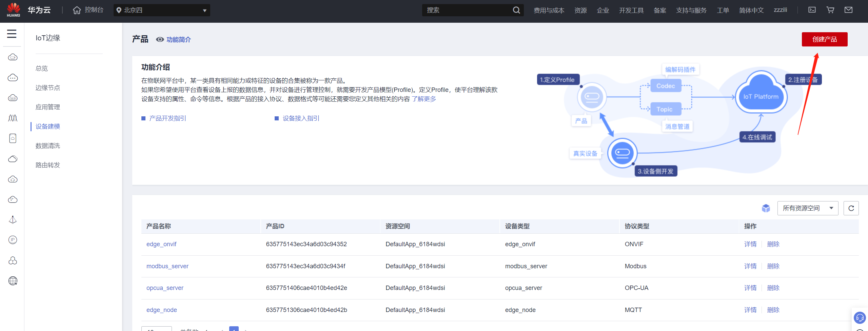Open the 所有资源空间 dropdown

pyautogui.click(x=808, y=208)
